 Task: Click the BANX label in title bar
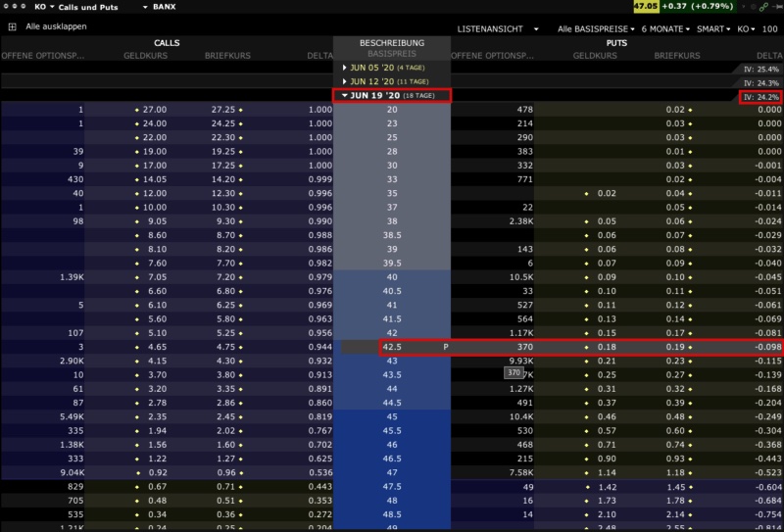167,7
